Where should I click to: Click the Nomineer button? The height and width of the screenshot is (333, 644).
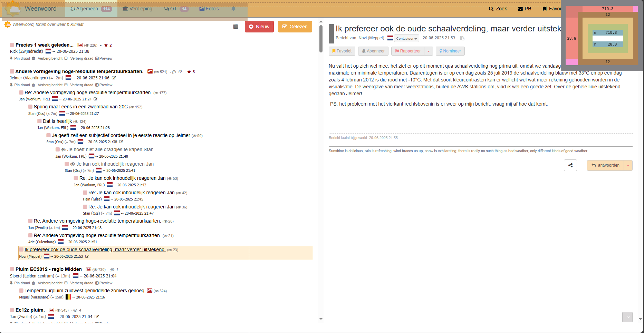450,51
